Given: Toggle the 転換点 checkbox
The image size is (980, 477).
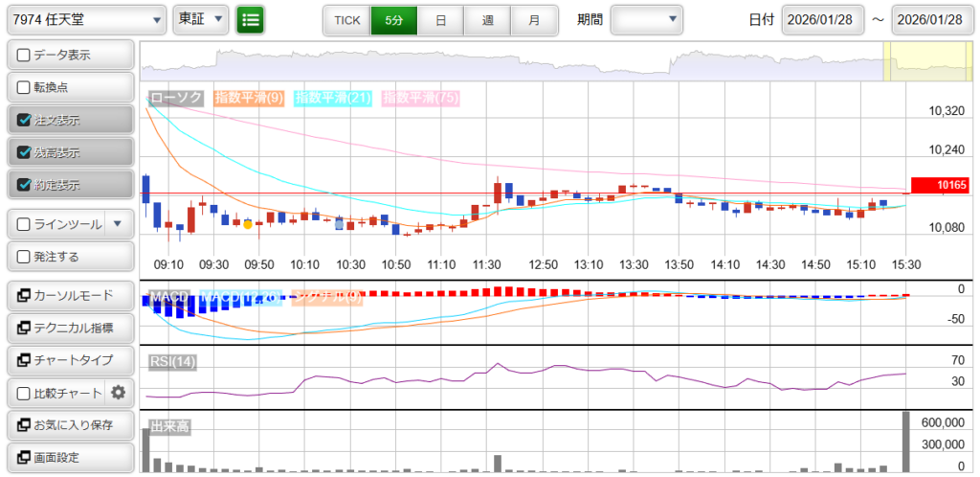Looking at the screenshot, I should [25, 88].
